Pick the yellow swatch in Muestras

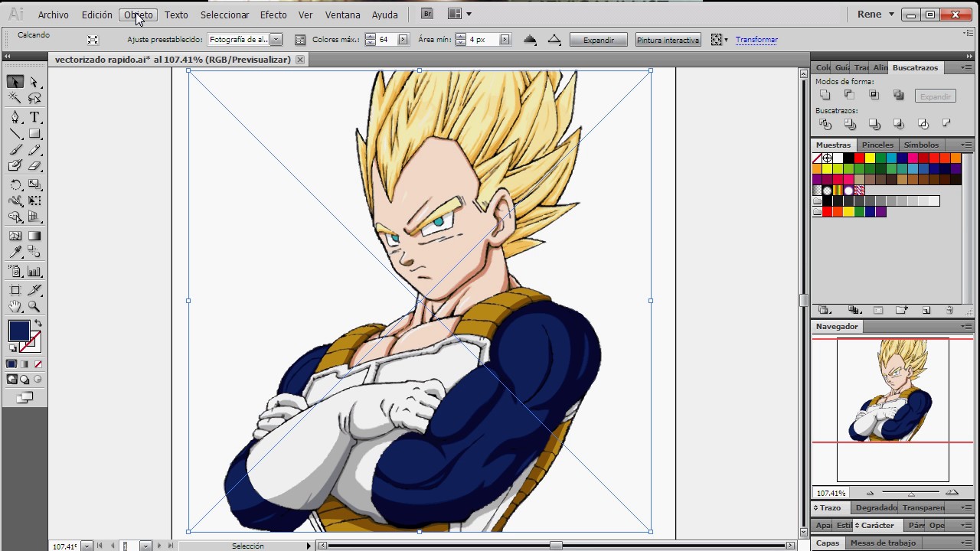870,158
